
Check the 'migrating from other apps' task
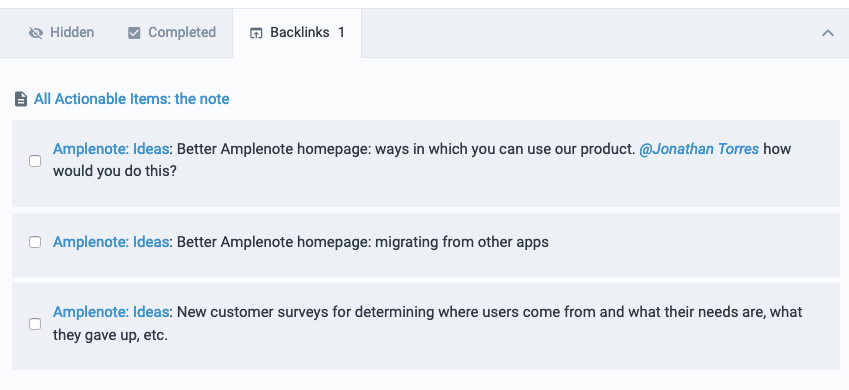click(x=35, y=242)
